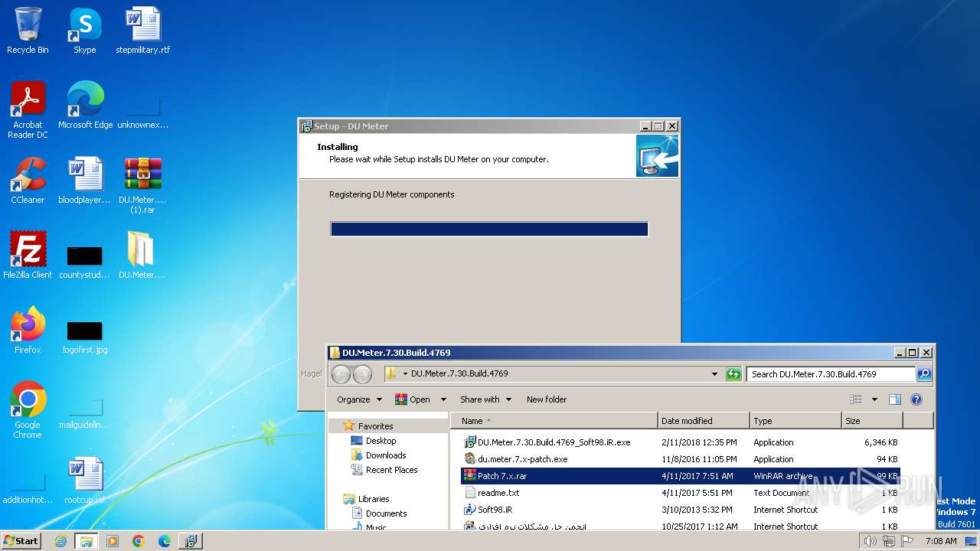Select Recent Places in navigation pane
Viewport: 980px width, 551px height.
(391, 470)
